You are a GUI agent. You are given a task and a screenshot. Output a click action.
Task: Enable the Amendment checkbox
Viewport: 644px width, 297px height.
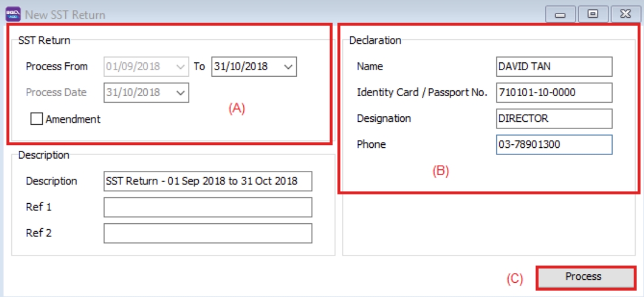pos(37,119)
